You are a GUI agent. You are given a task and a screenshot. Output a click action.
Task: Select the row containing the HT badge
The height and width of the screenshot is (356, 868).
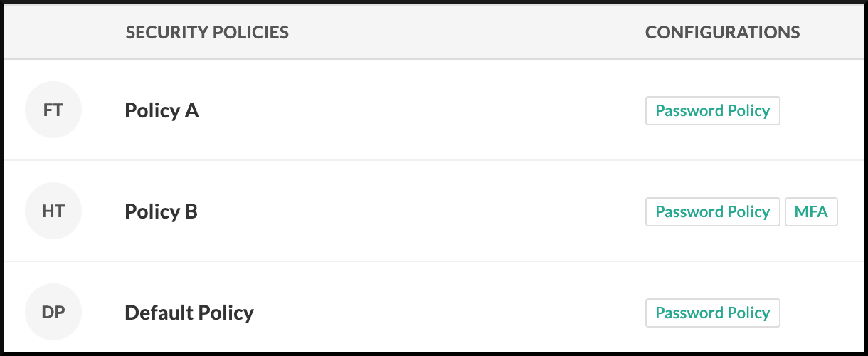427,212
